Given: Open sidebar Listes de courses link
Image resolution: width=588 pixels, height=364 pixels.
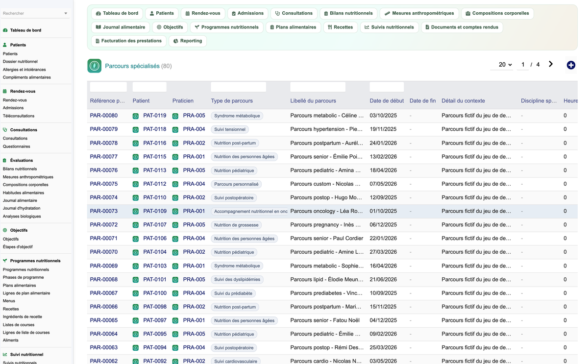Looking at the screenshot, I should 19,325.
